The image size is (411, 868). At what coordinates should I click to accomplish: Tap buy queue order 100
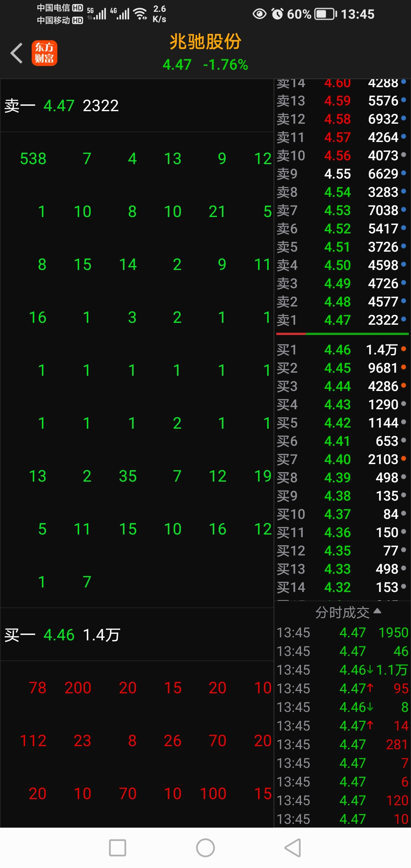[213, 793]
